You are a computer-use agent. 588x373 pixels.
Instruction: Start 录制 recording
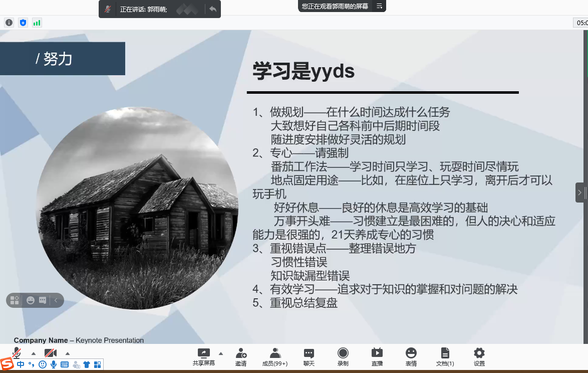[x=343, y=356]
